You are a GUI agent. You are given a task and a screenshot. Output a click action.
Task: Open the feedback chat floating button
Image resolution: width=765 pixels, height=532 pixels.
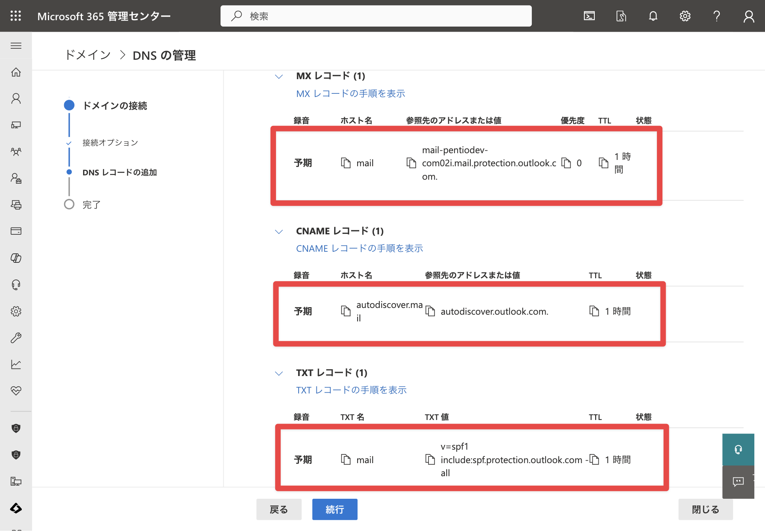[x=738, y=482]
